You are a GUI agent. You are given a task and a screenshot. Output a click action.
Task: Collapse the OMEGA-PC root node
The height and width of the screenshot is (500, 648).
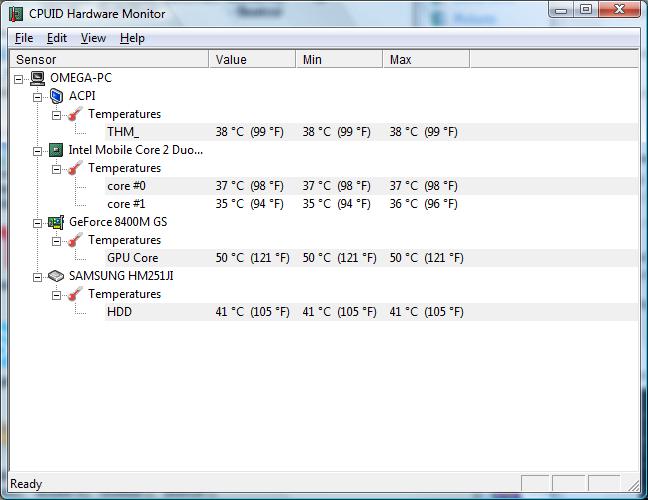pos(18,79)
